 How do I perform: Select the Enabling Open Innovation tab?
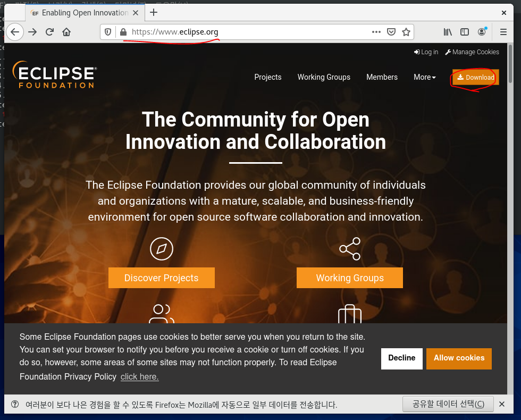pyautogui.click(x=85, y=13)
